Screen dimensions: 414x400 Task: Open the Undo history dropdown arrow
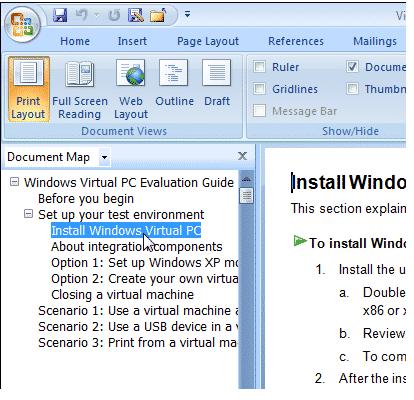click(97, 15)
